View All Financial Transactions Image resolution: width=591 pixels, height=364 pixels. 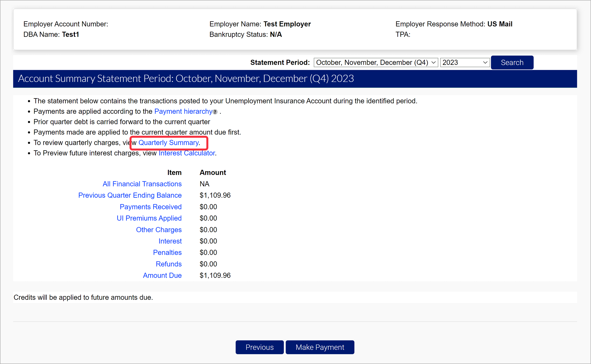[x=142, y=184]
